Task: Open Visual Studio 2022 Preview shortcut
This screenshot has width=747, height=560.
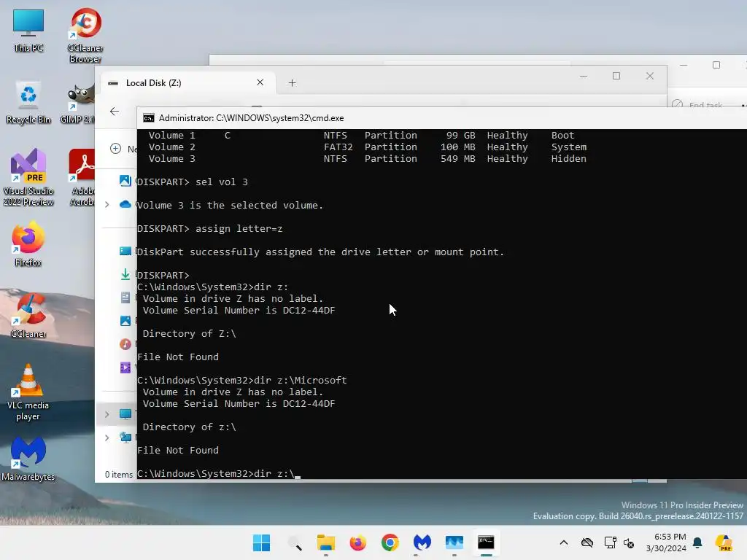Action: click(28, 177)
